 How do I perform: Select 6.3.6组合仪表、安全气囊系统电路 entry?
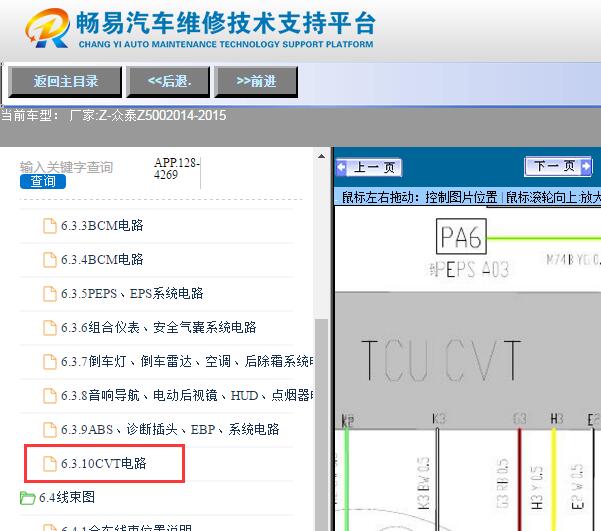click(x=159, y=327)
